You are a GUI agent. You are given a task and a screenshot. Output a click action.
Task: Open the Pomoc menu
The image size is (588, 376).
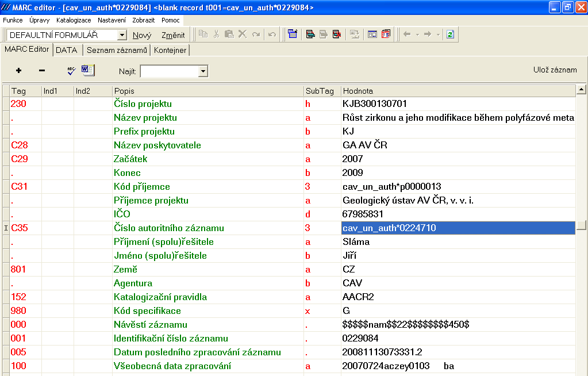pyautogui.click(x=171, y=20)
